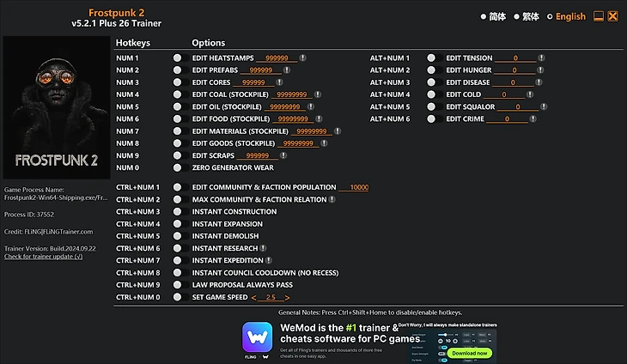Click the info icon beside Edit Heatstamps
This screenshot has width=627, height=364.
[302, 58]
